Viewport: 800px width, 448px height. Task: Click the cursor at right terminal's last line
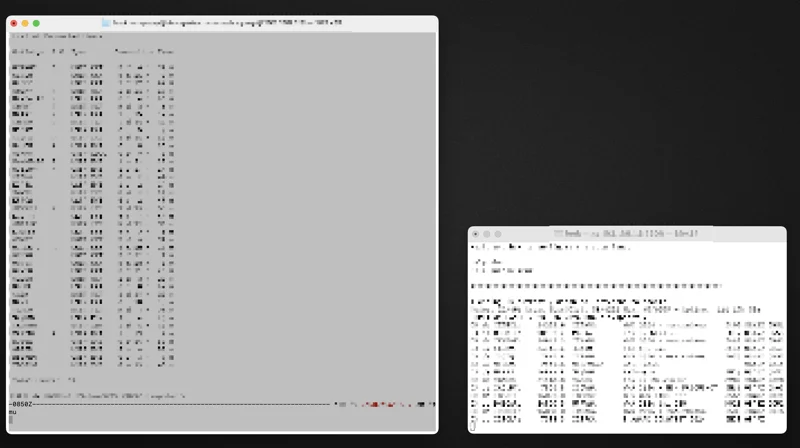(x=472, y=427)
